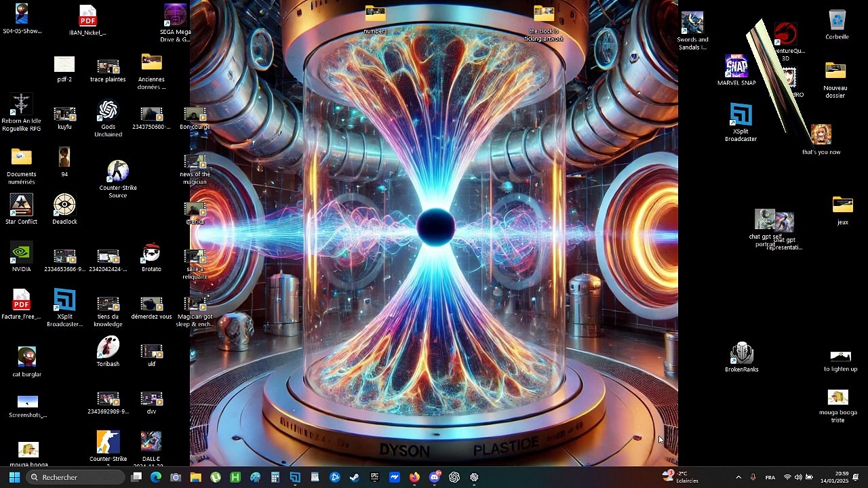Launch Counter-Strike Source shortcut
The width and height of the screenshot is (868, 488).
pyautogui.click(x=118, y=180)
